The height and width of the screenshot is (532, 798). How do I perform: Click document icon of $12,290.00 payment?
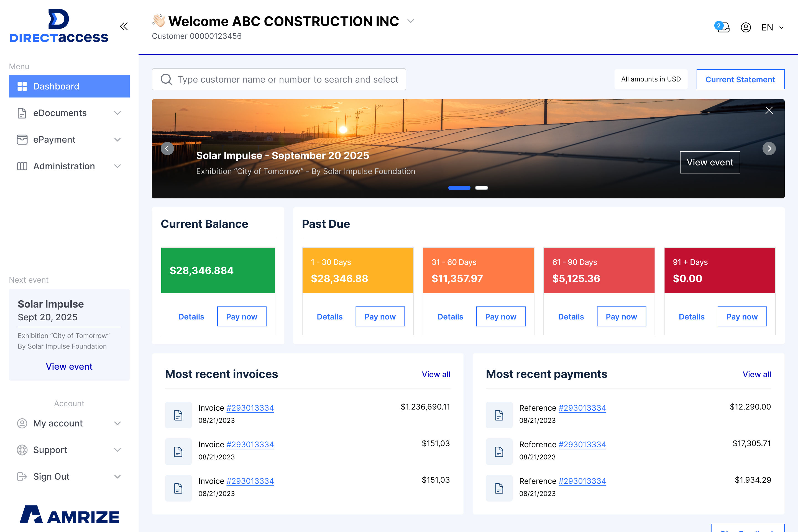coord(499,415)
